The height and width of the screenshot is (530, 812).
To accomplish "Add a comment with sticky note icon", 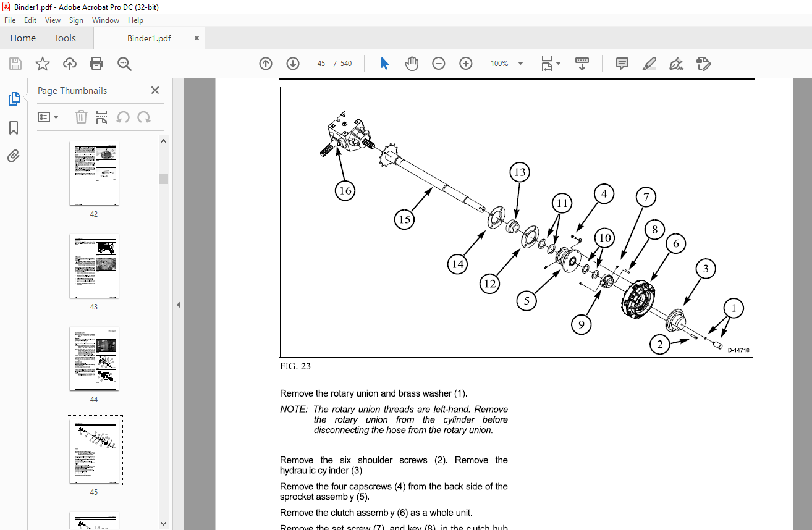I will [x=622, y=64].
